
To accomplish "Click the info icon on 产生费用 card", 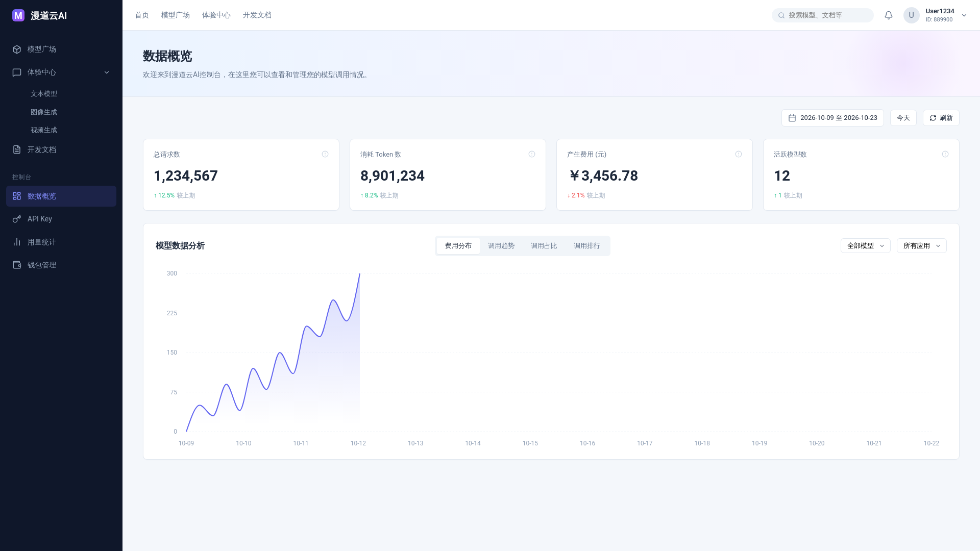I will tap(739, 154).
